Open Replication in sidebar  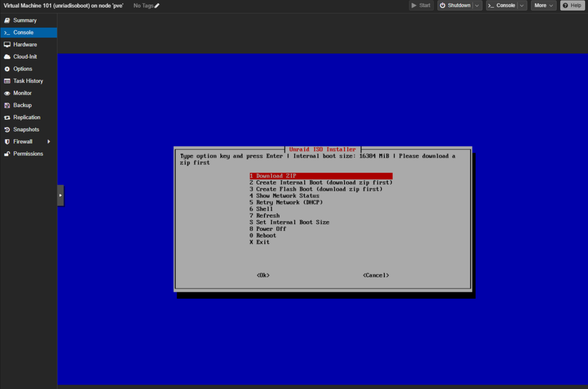[29, 118]
